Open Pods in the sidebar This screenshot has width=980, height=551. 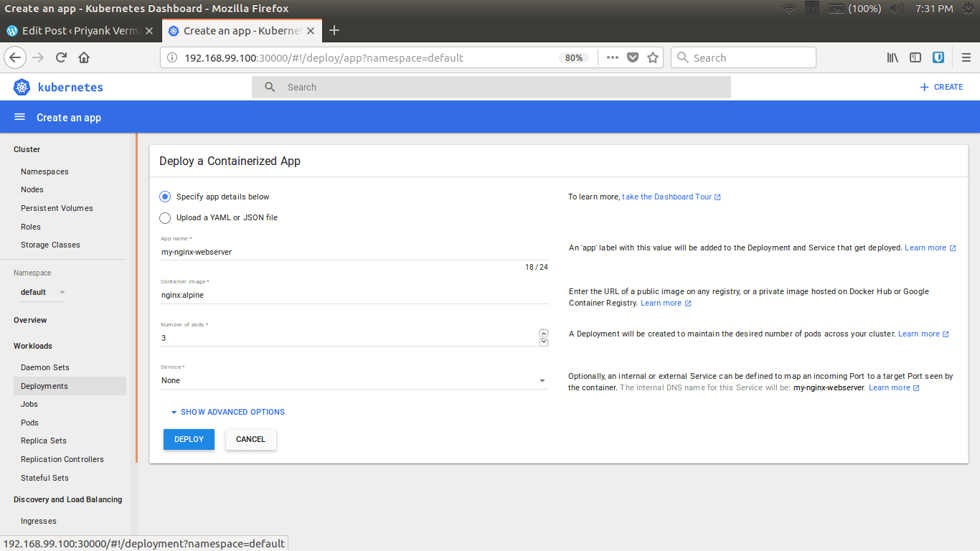[x=29, y=423]
